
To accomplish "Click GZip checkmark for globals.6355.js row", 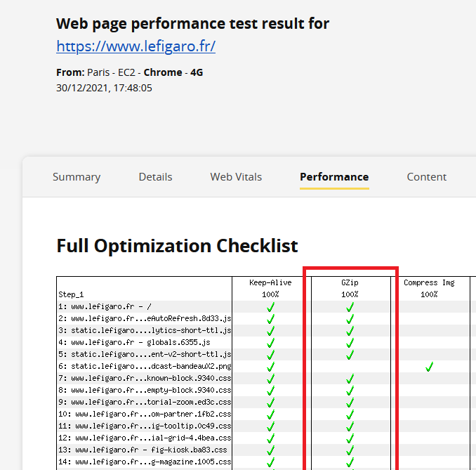I will [x=350, y=343].
